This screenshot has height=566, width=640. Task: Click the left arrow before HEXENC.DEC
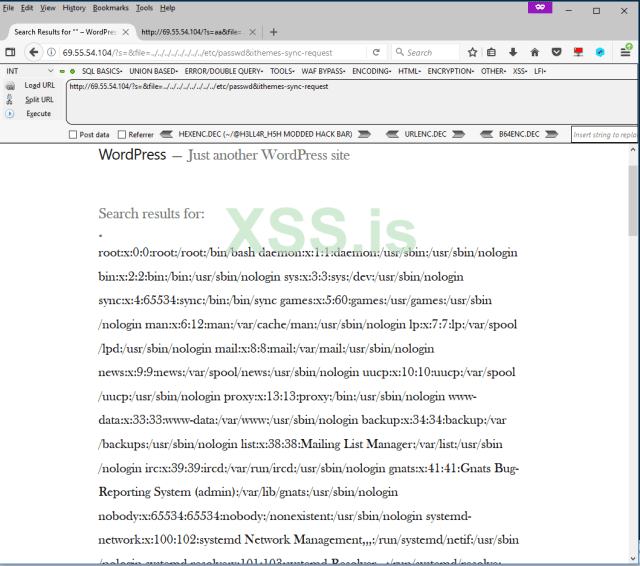166,134
